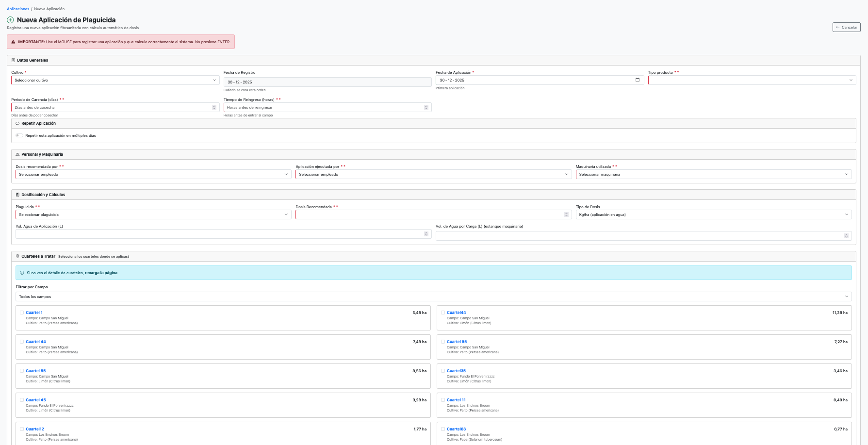The image size is (868, 445).
Task: Select the Cuartel44 Limón checkbox
Action: click(443, 313)
